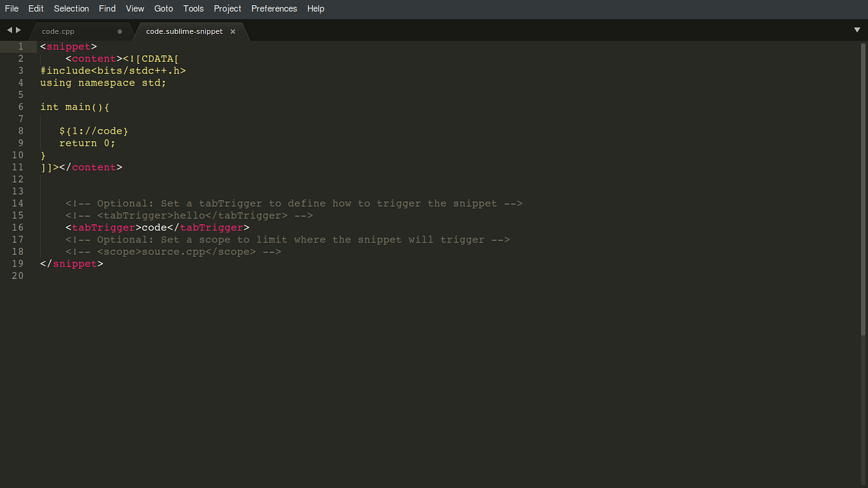Close the code.sublime-snippet tab
Screen dimensions: 868x488
tap(233, 31)
